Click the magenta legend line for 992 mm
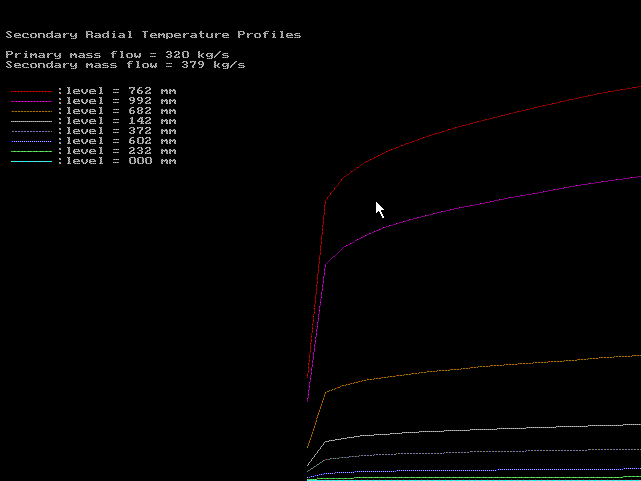Screen dimensions: 641x481 [x=31, y=101]
